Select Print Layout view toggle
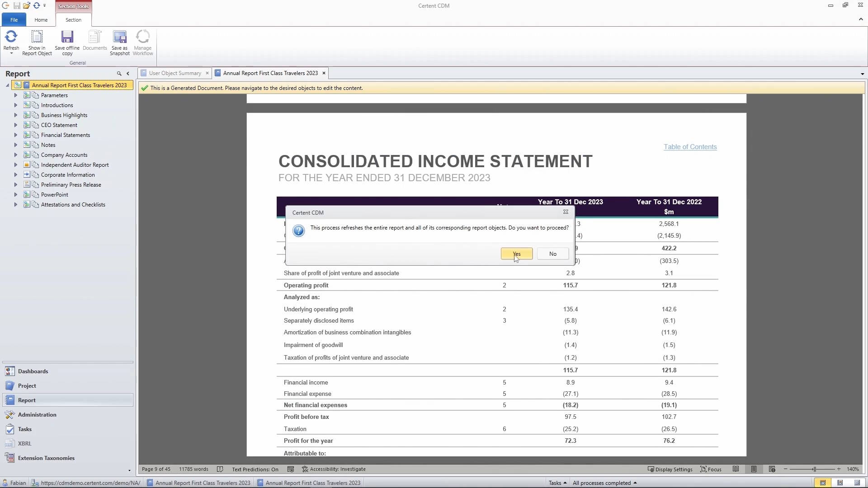Image resolution: width=868 pixels, height=488 pixels. (754, 469)
